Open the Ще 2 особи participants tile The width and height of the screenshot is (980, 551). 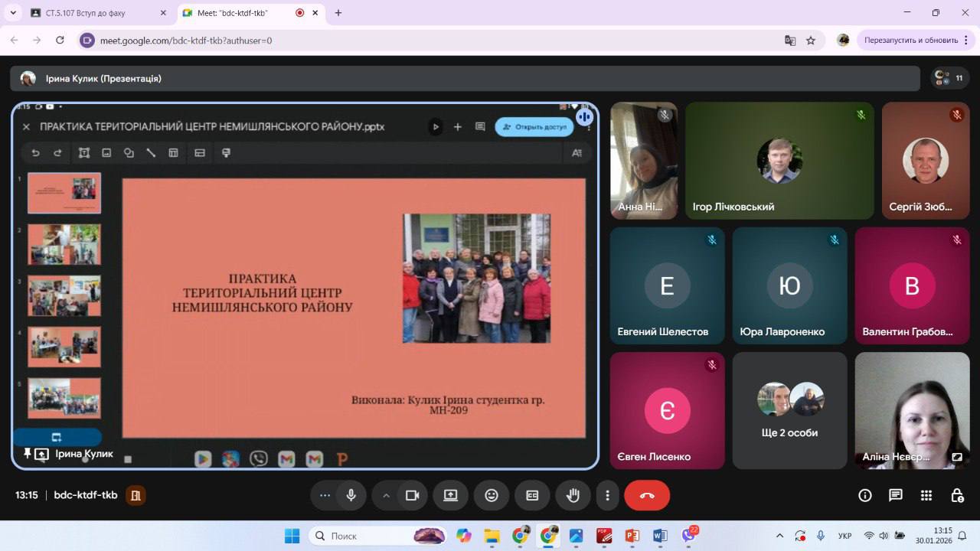(789, 411)
